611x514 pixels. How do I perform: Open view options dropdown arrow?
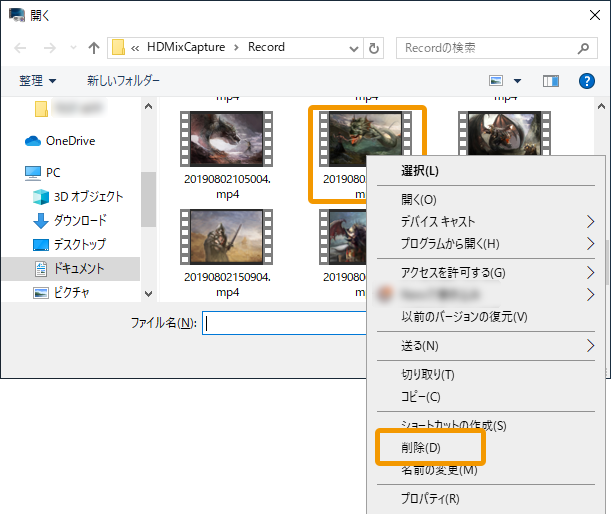click(x=517, y=81)
